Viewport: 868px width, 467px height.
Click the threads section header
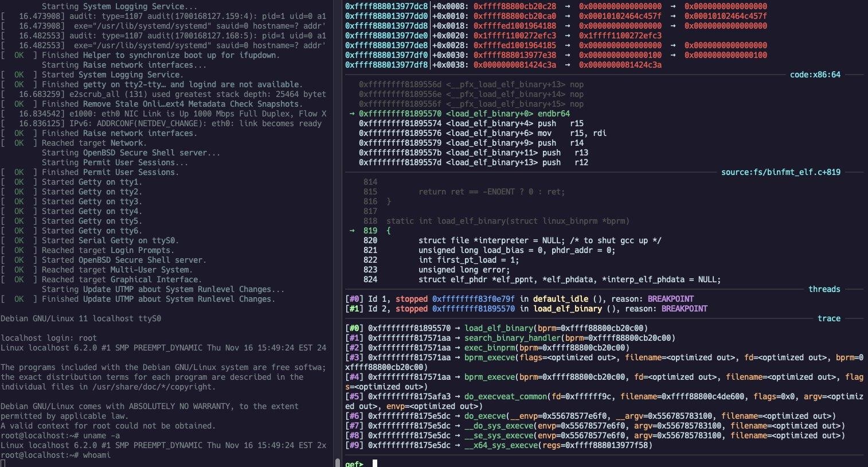tap(824, 289)
